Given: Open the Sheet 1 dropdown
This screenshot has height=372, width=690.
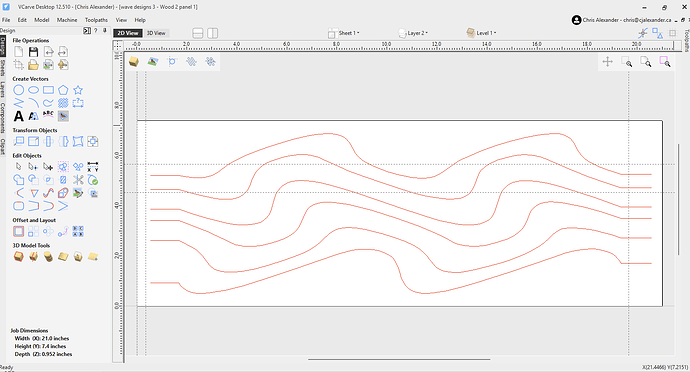Looking at the screenshot, I should pos(344,33).
